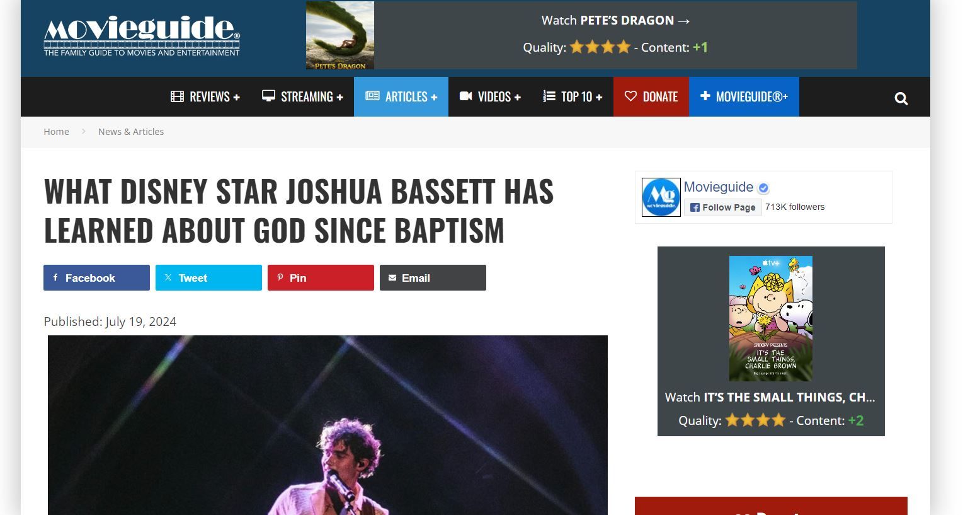Click the Articles newspaper icon
This screenshot has width=980, height=515.
pos(372,96)
